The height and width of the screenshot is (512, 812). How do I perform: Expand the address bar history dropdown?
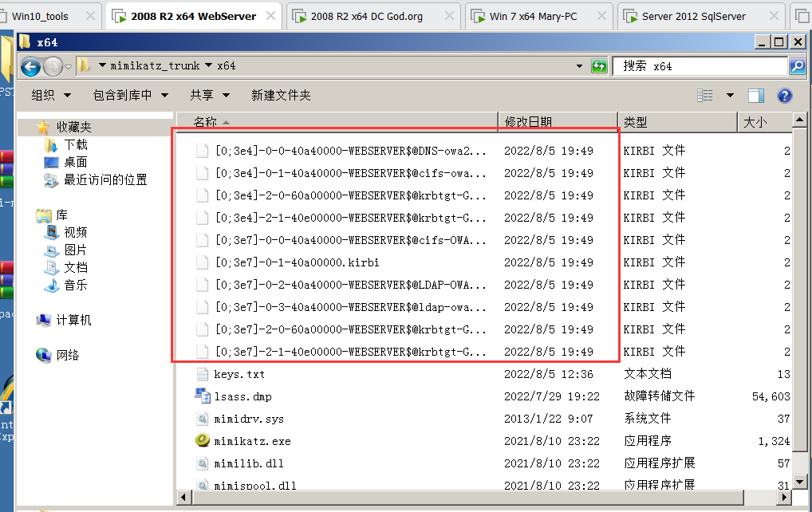(x=578, y=65)
